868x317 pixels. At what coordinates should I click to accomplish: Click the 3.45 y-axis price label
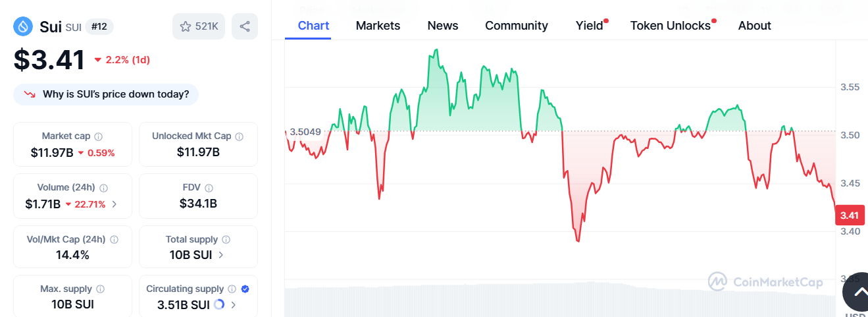point(850,183)
